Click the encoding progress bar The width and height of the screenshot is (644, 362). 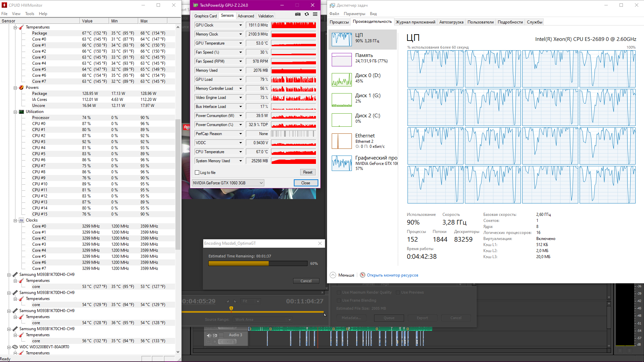click(x=258, y=263)
